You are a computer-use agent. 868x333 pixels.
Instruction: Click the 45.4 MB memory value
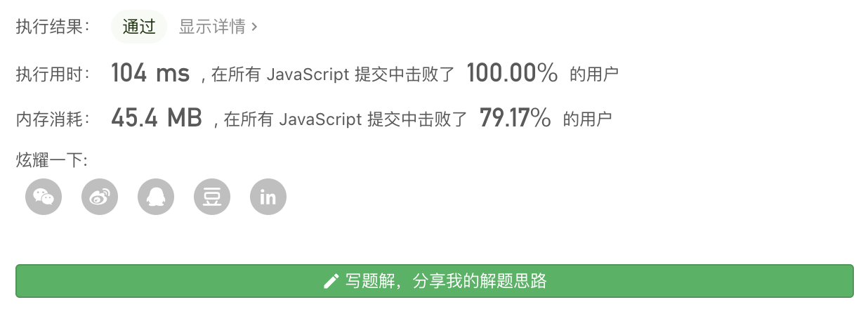[157, 119]
